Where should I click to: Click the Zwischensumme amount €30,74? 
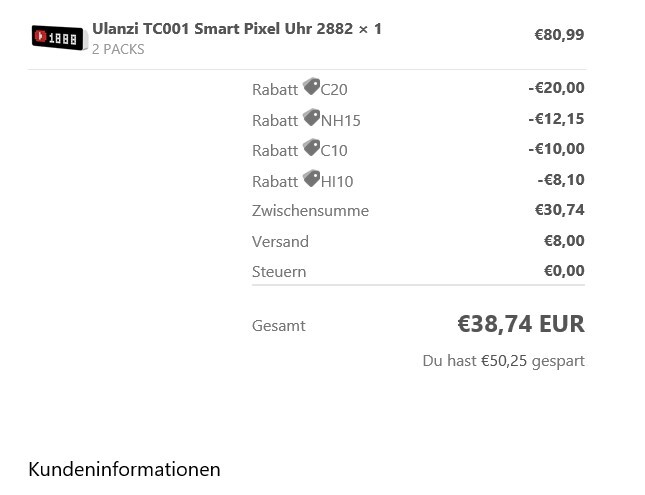[x=559, y=210]
